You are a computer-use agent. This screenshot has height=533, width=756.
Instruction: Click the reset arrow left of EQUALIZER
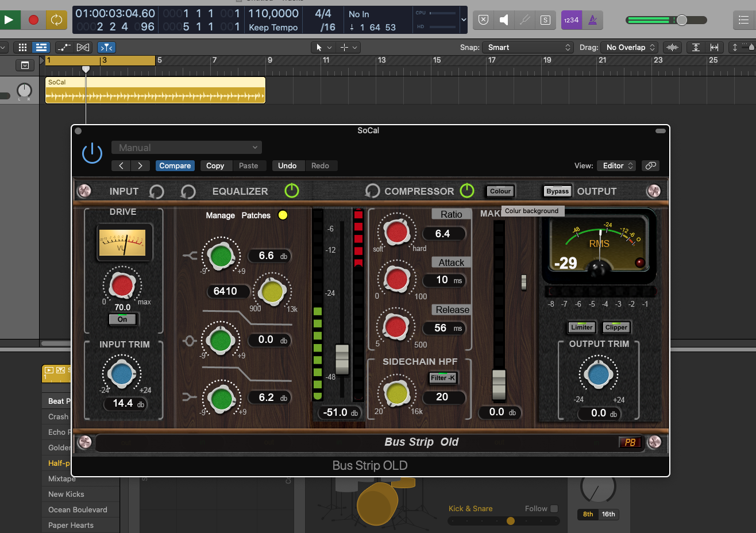tap(188, 191)
